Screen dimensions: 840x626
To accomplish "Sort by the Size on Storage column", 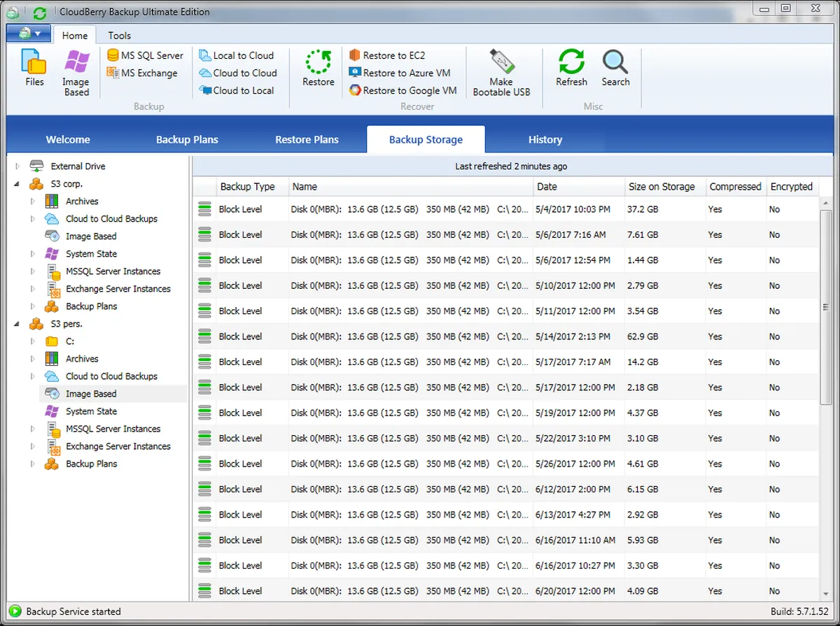I will 661,187.
